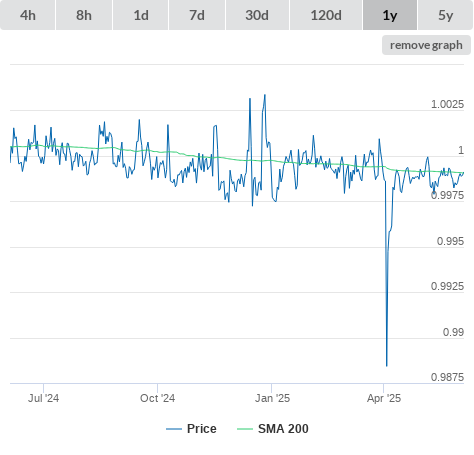Screen dimensions: 474x455
Task: Switch chart to 5y range
Action: 446,15
